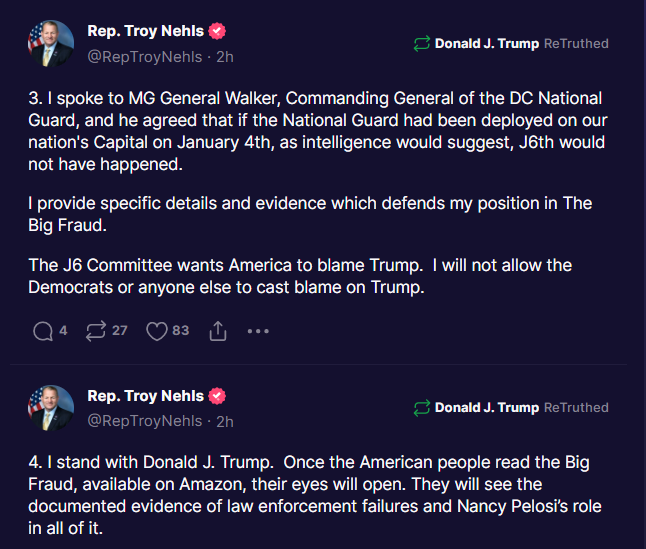This screenshot has width=646, height=549.
Task: Open @RepTroyNehls handle in second post
Action: [144, 420]
